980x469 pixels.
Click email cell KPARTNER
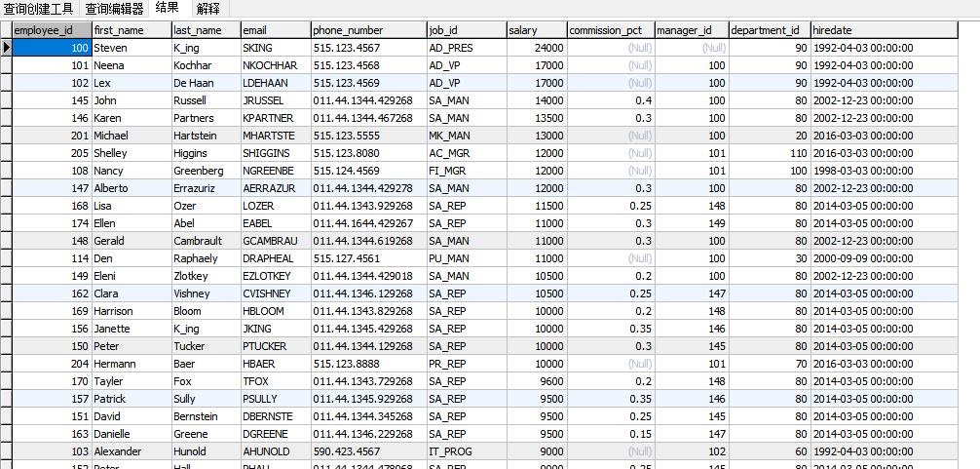click(276, 118)
